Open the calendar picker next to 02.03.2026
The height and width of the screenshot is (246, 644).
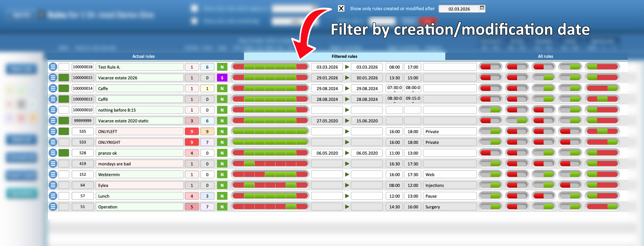(x=482, y=8)
